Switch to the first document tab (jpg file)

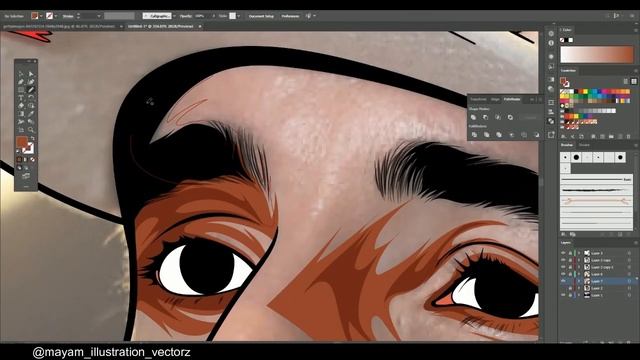(59, 26)
